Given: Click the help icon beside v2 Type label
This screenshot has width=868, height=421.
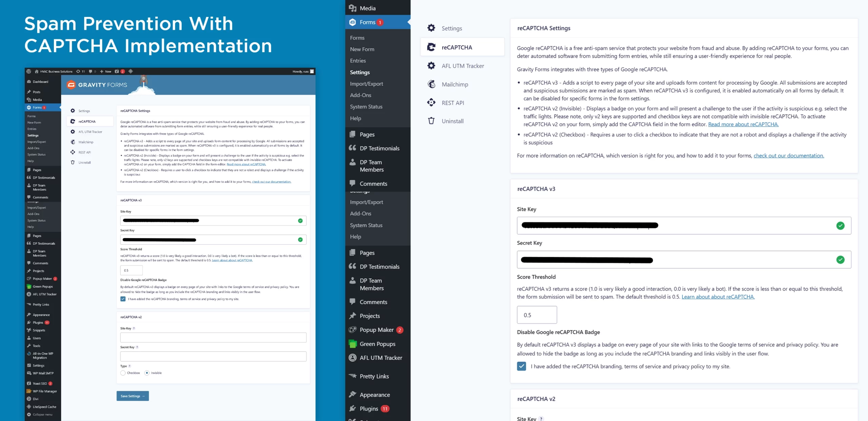Looking at the screenshot, I should click(x=130, y=366).
